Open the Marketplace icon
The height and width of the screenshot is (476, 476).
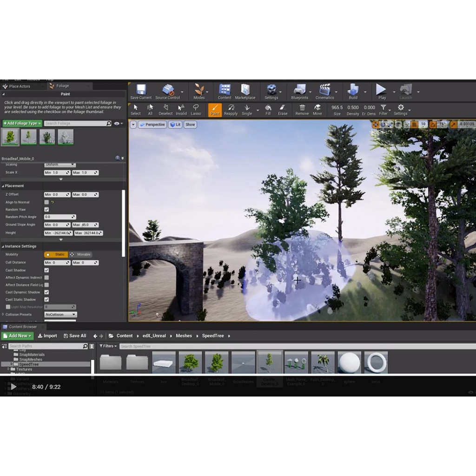pyautogui.click(x=245, y=92)
